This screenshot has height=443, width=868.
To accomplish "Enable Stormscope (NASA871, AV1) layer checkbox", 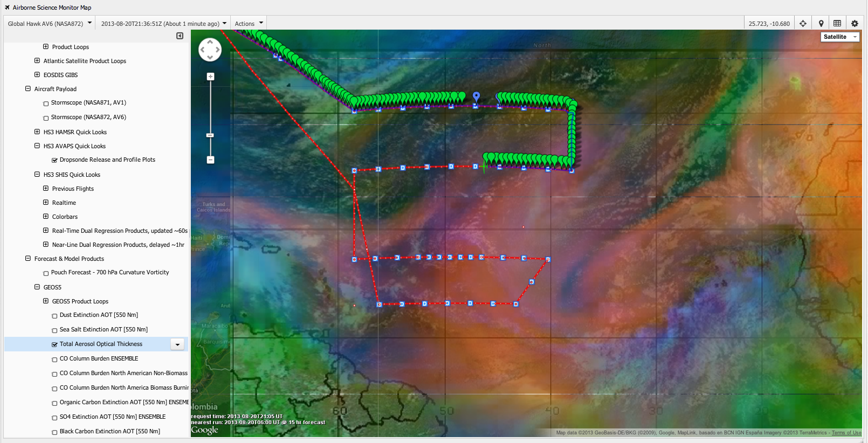I will 46,103.
